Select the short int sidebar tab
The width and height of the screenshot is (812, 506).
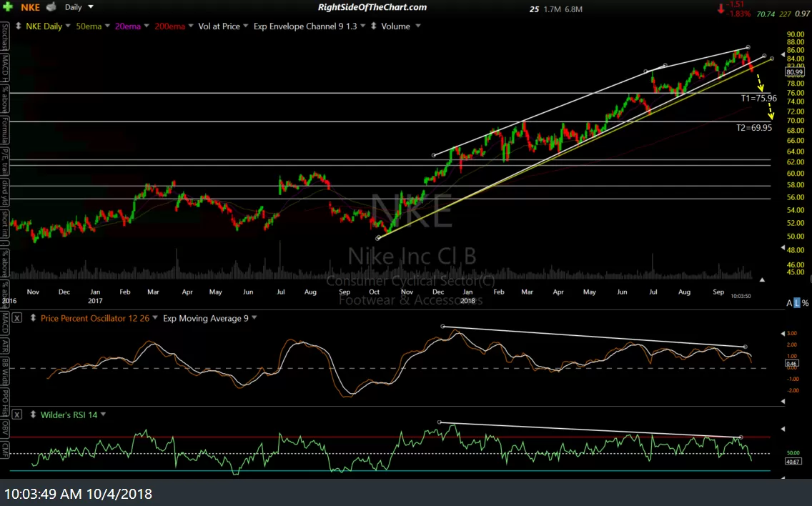(5, 224)
